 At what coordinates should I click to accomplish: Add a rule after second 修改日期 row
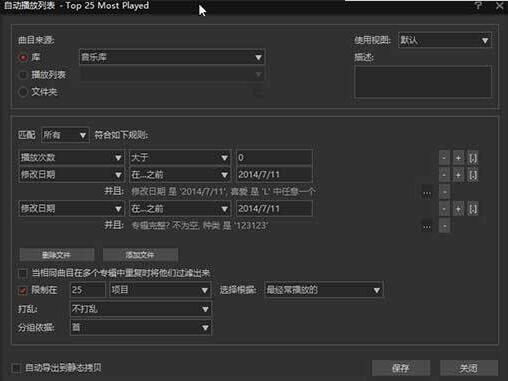pyautogui.click(x=458, y=209)
